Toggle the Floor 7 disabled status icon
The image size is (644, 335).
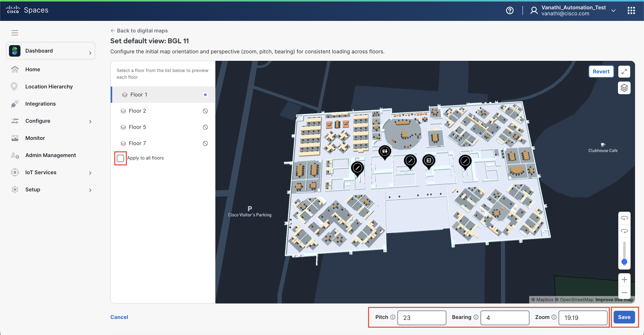coord(205,143)
